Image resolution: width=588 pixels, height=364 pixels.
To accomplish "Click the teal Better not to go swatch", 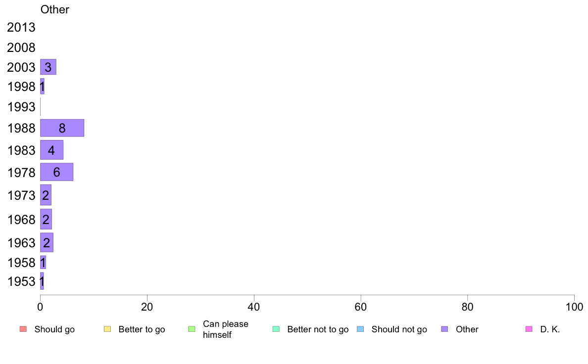I will pos(276,329).
